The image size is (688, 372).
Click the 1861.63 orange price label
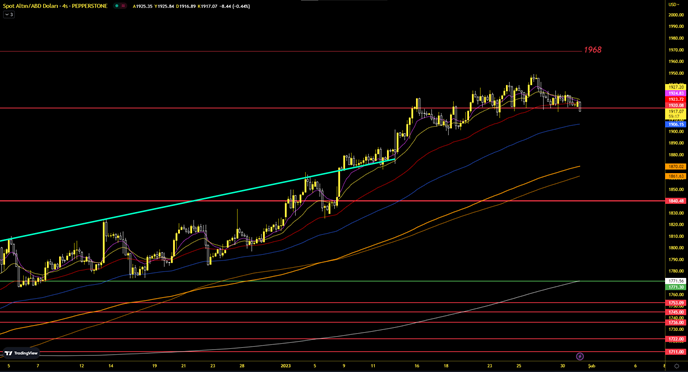coord(676,176)
